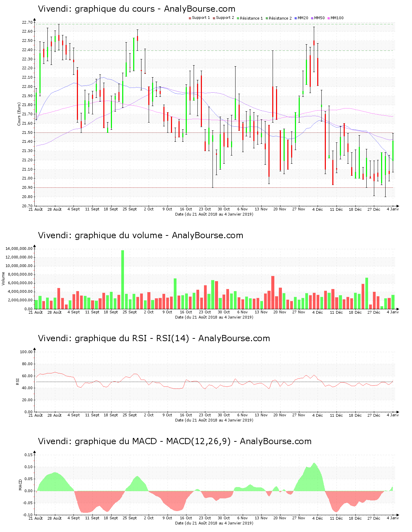Click the 20.90 price tick label
The width and height of the screenshot is (412, 532).
click(27, 187)
